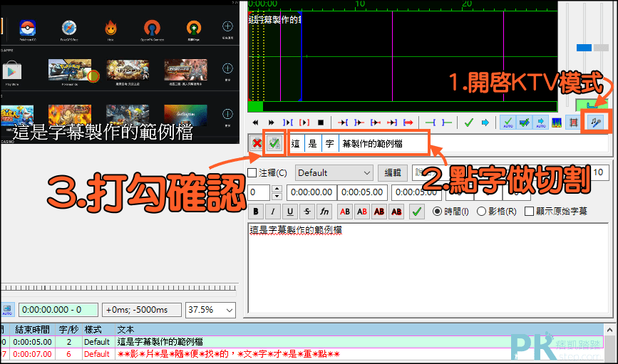Toggle underline formatting U button

[x=290, y=212]
